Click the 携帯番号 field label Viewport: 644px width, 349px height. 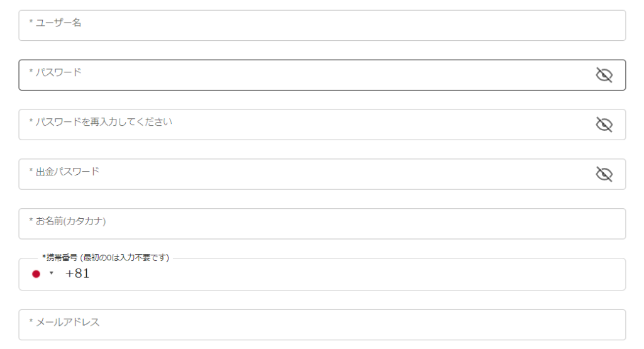[x=106, y=257]
